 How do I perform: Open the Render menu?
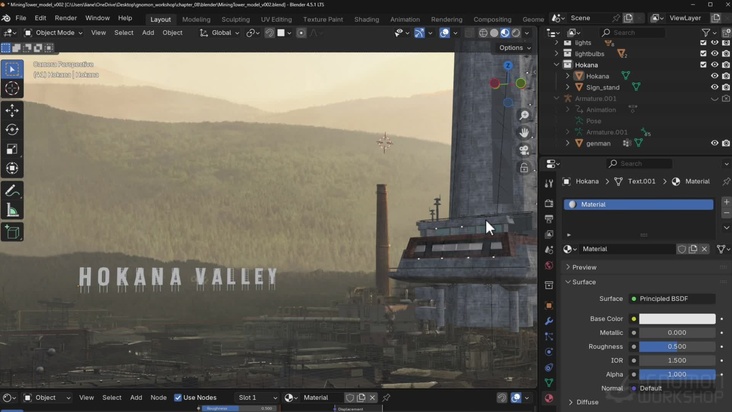[65, 18]
